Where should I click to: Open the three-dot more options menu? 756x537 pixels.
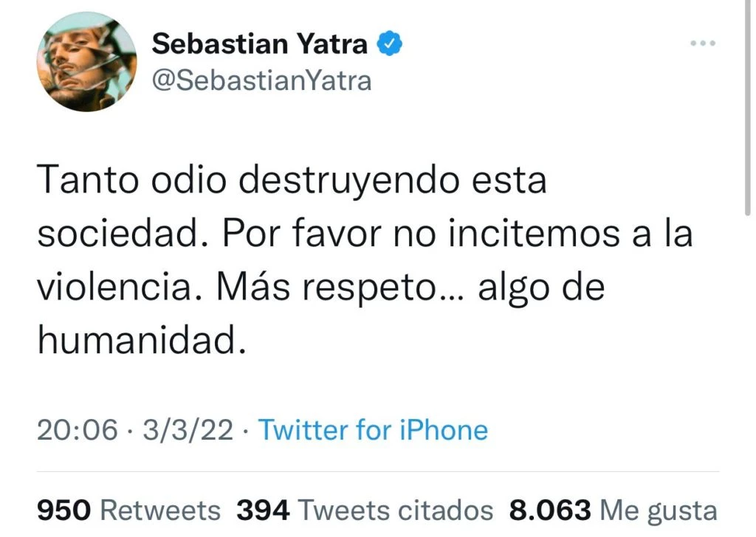coord(702,44)
